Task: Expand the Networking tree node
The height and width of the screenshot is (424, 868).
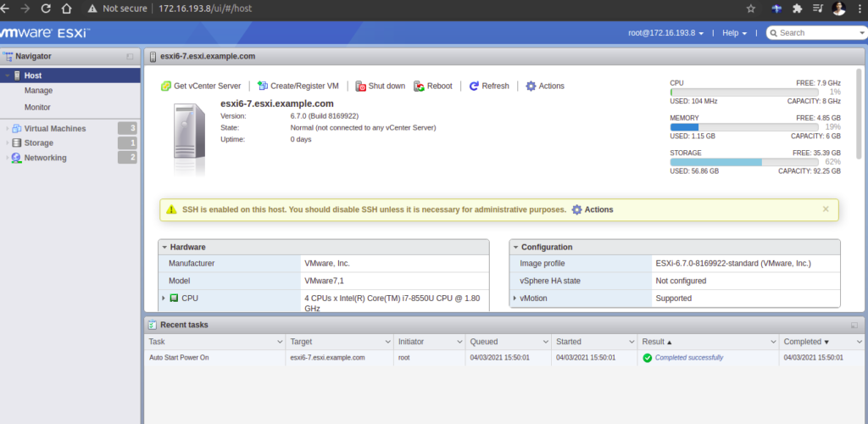Action: (7, 158)
